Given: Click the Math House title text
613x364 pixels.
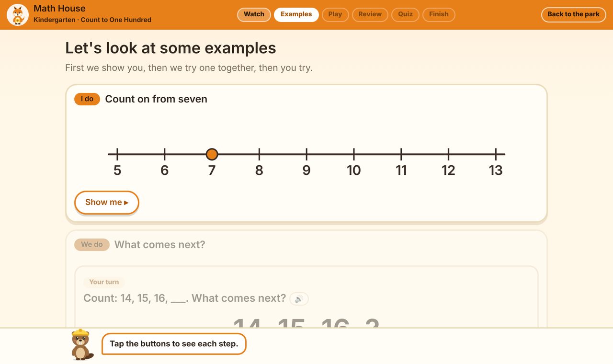Looking at the screenshot, I should pyautogui.click(x=59, y=9).
